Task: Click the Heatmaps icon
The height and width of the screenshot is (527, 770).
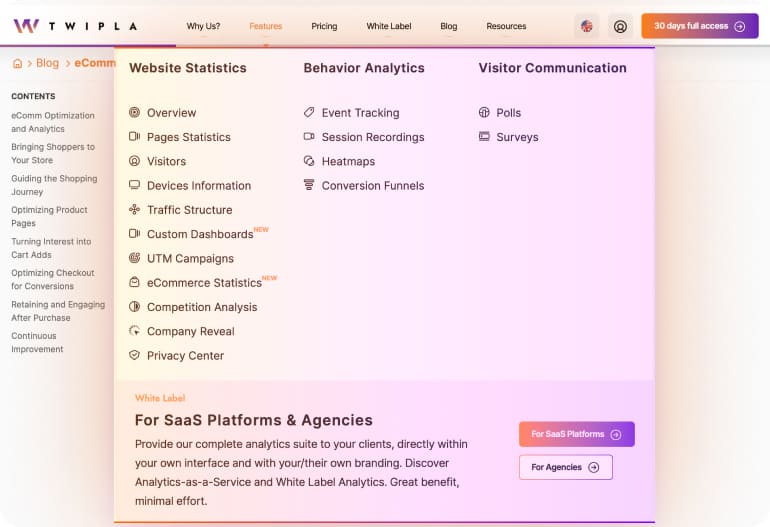Action: [x=310, y=161]
